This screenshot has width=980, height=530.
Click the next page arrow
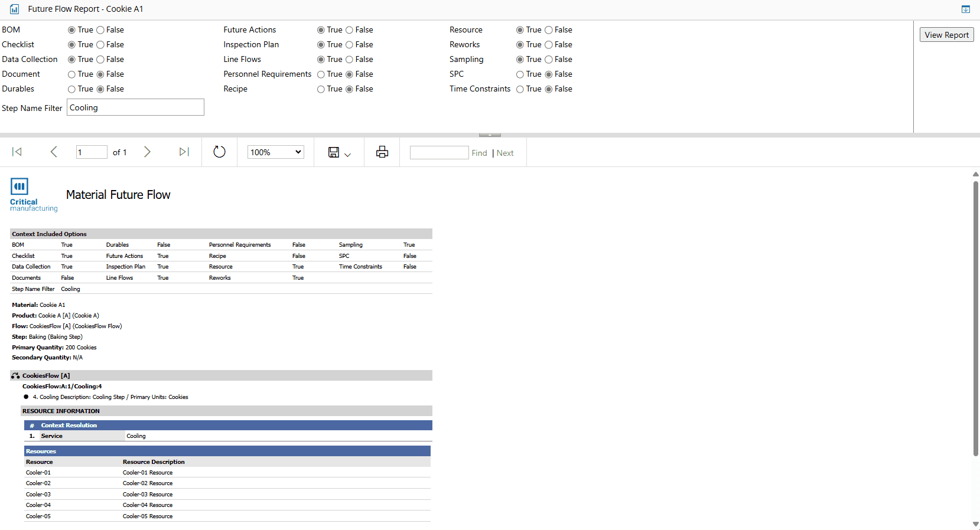pyautogui.click(x=147, y=152)
